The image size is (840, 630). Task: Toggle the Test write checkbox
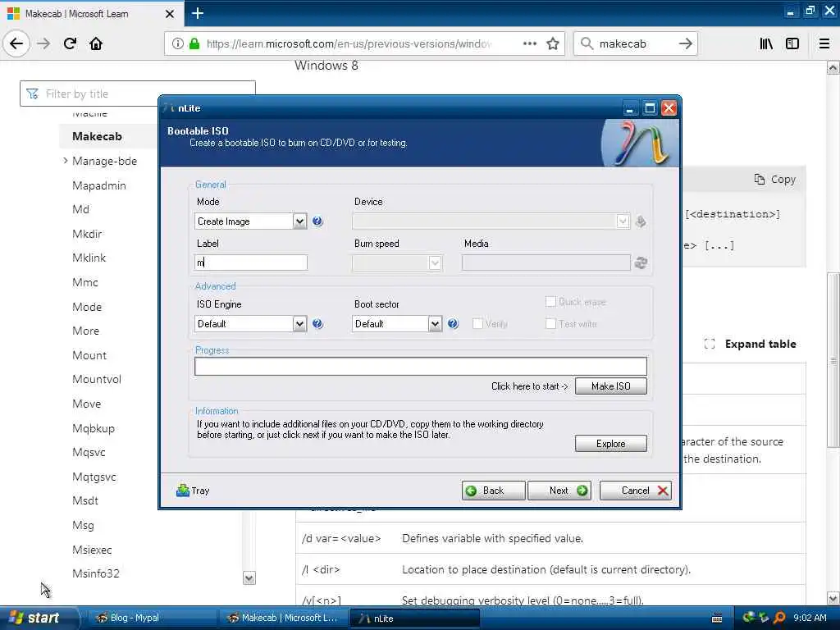[550, 323]
